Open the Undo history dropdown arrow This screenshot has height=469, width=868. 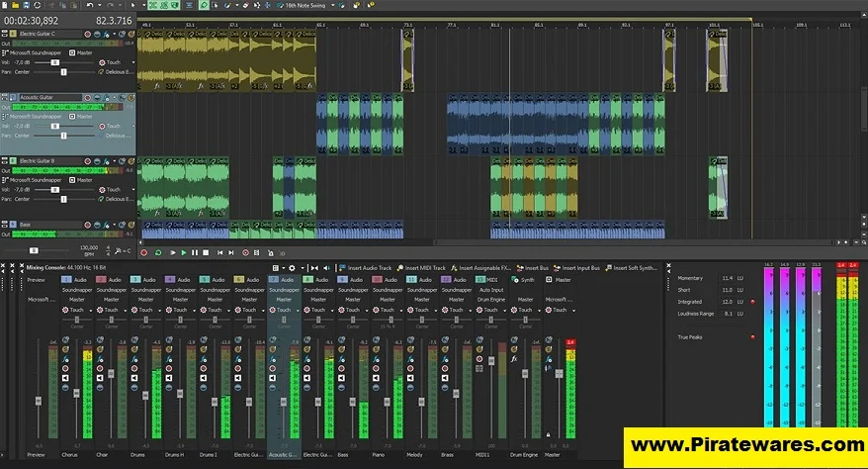click(99, 5)
